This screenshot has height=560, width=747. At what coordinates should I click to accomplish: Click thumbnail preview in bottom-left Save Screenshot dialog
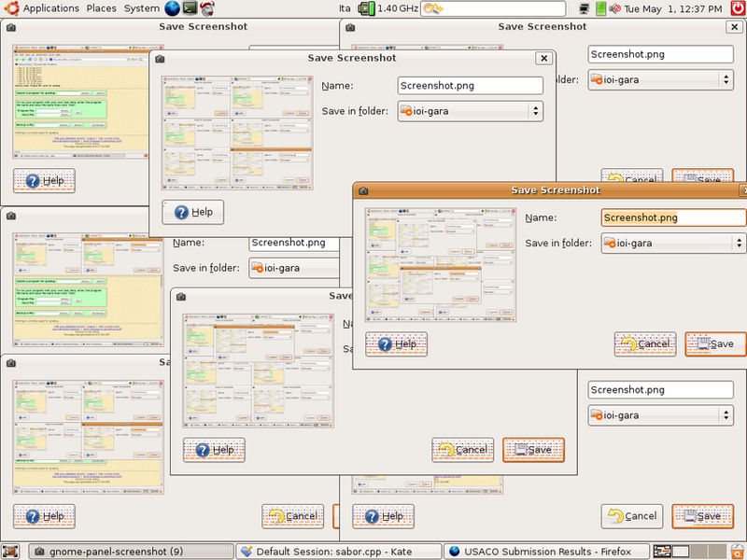point(88,437)
